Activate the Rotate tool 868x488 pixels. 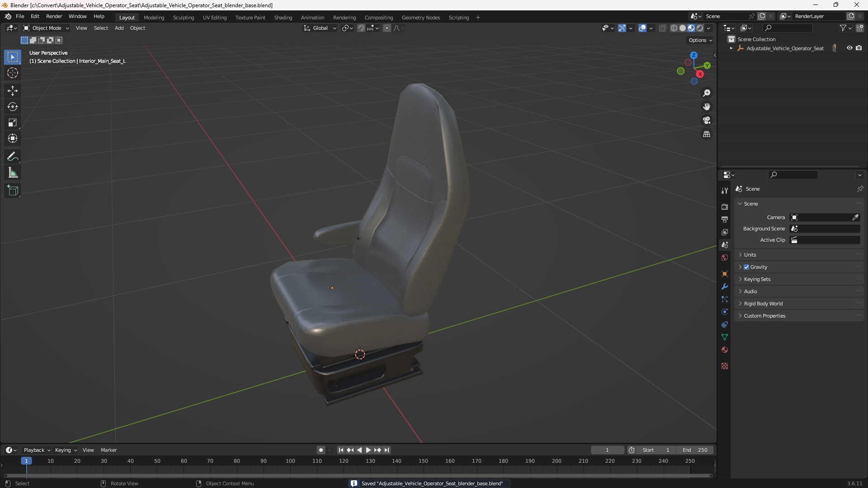coord(13,107)
